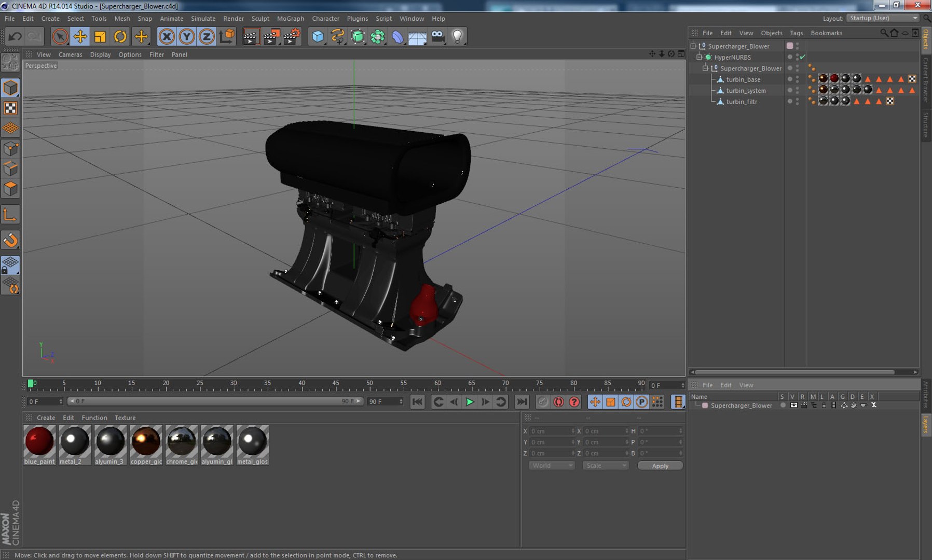The height and width of the screenshot is (560, 932).
Task: Click the X position input field
Action: pos(552,431)
